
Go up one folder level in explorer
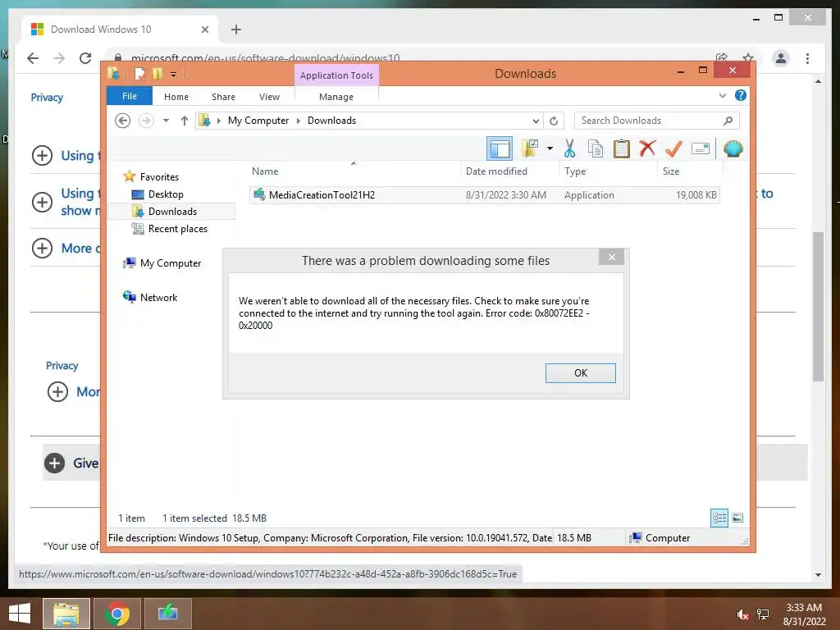(185, 121)
